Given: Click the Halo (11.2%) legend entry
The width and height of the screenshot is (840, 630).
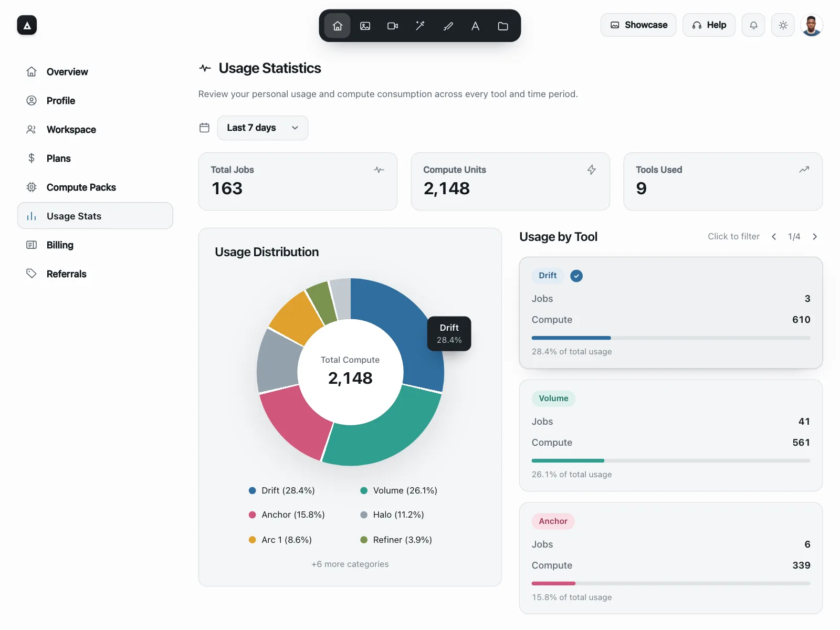Looking at the screenshot, I should (x=392, y=515).
